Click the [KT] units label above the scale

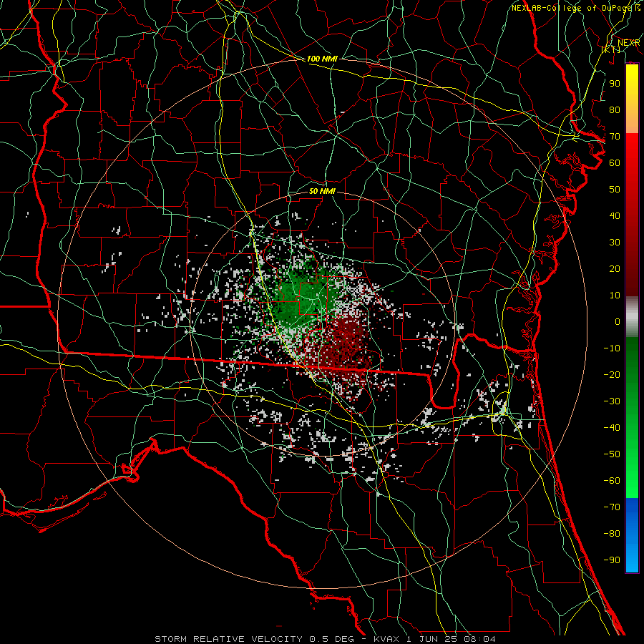pyautogui.click(x=611, y=49)
